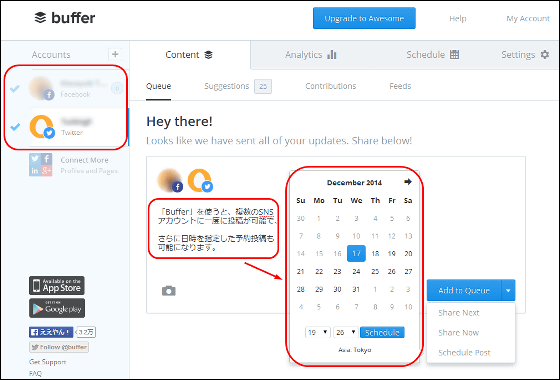Click the Suggestions count badge 25

263,86
